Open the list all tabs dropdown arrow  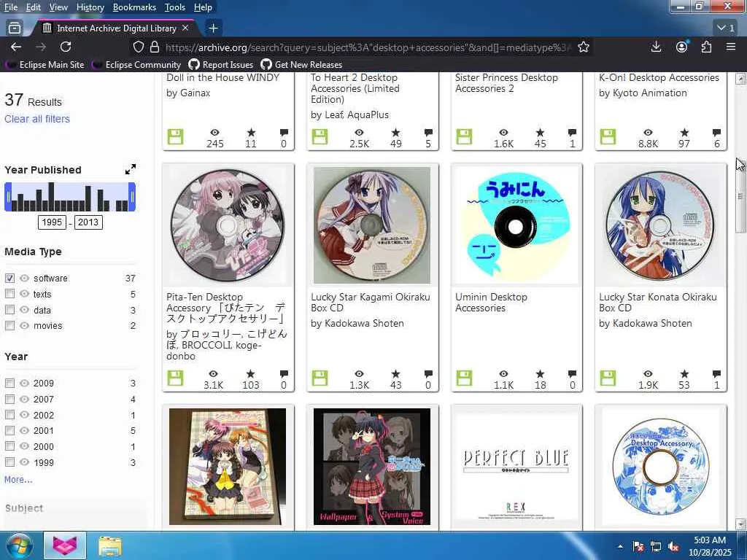(x=727, y=28)
